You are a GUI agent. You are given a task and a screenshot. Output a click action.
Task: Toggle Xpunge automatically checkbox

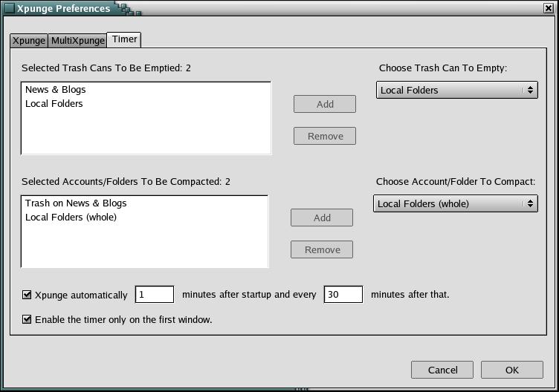pyautogui.click(x=27, y=295)
